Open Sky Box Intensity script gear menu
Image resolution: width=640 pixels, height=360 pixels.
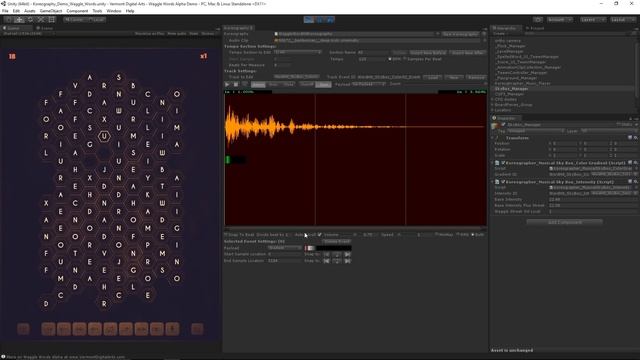coord(636,182)
